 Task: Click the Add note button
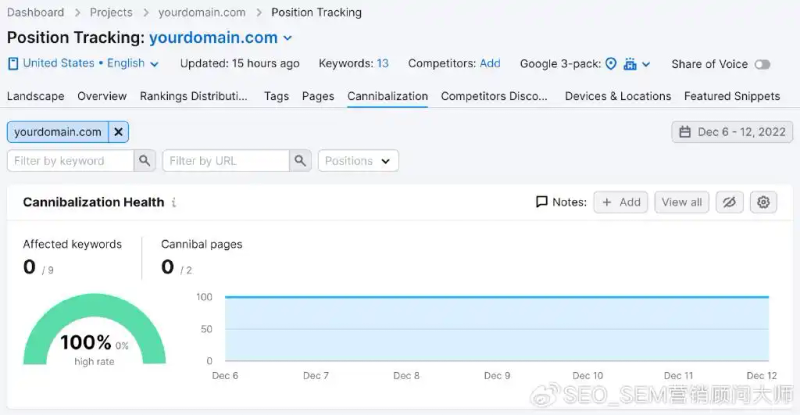click(x=620, y=202)
